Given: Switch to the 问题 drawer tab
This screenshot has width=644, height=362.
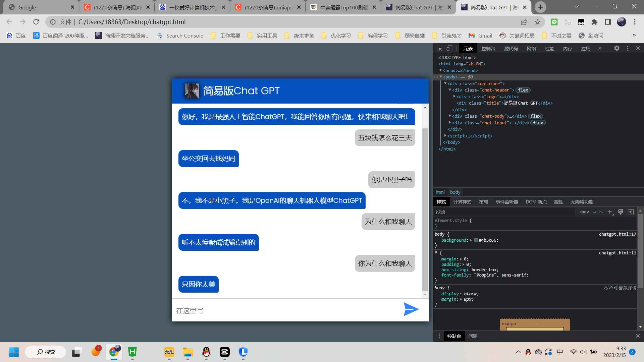Looking at the screenshot, I should [473, 336].
